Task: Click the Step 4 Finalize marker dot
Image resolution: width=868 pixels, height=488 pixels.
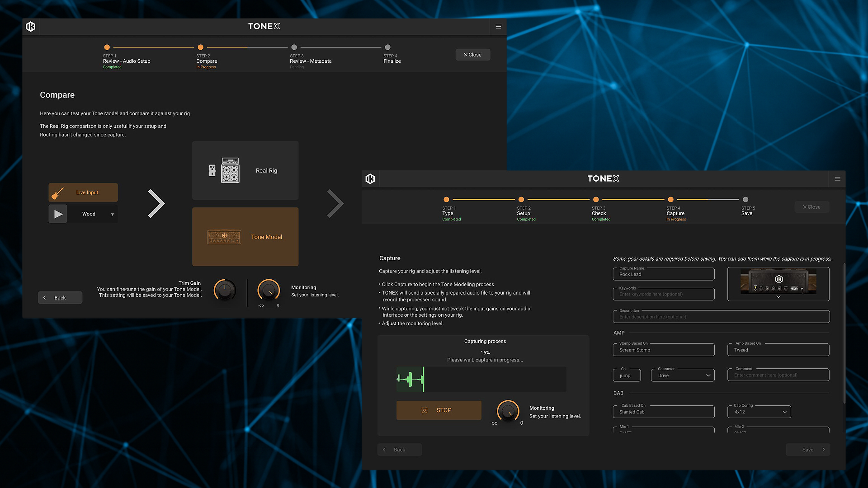Action: tap(387, 47)
